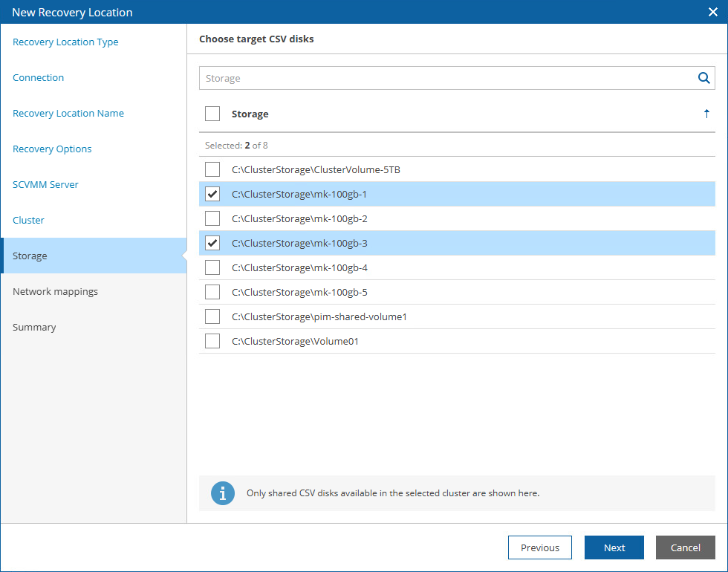Select the Volume01 checkbox
Viewport: 728px width, 572px height.
click(212, 341)
